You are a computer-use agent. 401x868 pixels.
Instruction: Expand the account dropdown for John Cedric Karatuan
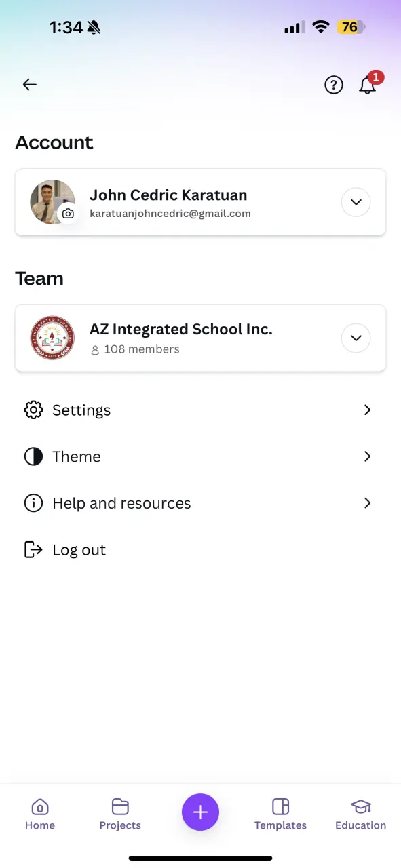[356, 202]
